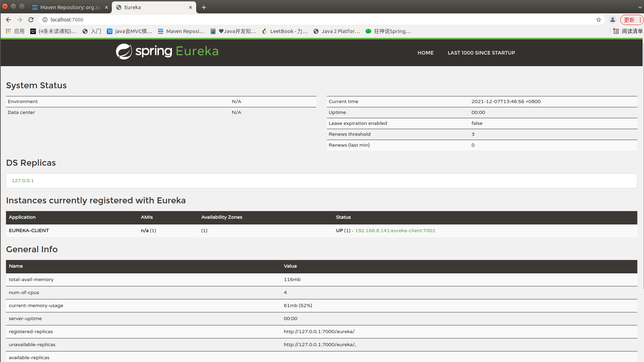This screenshot has width=644, height=362.
Task: Close the Maven Repository tab
Action: 107,7
